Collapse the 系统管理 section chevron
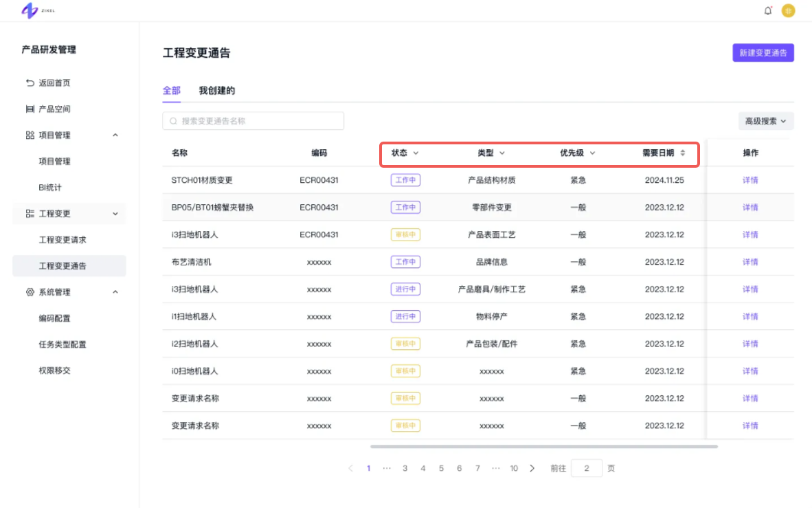Image resolution: width=812 pixels, height=508 pixels. pos(115,292)
